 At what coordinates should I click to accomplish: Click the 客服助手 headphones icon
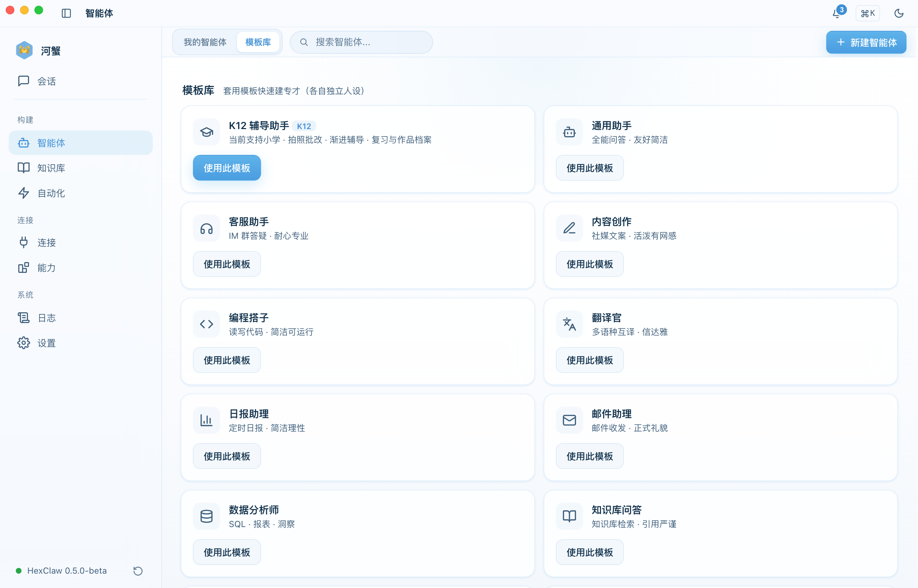[207, 228]
